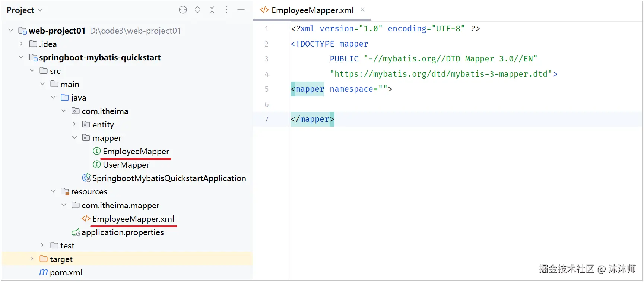Click the Collapse All icon in Project panel

tap(212, 10)
